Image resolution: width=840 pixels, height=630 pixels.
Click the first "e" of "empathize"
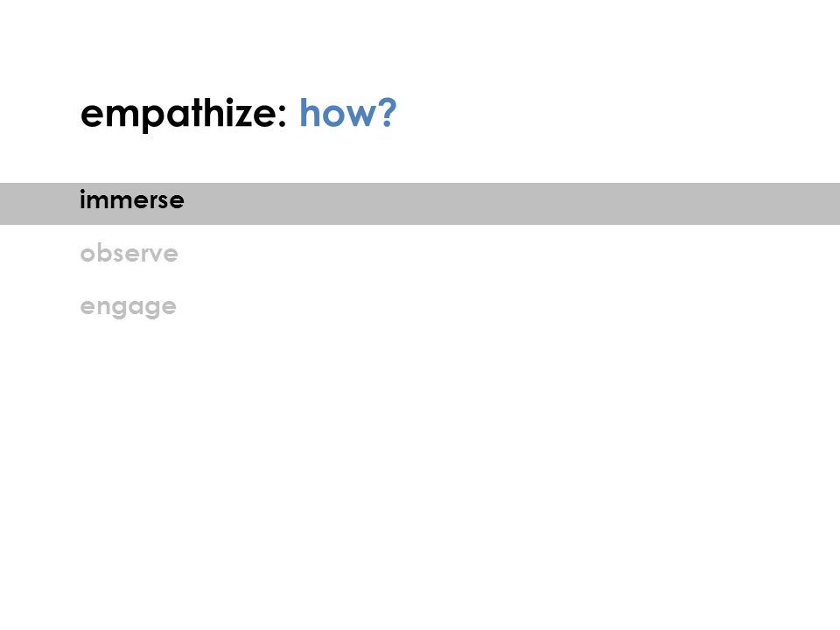coord(91,115)
